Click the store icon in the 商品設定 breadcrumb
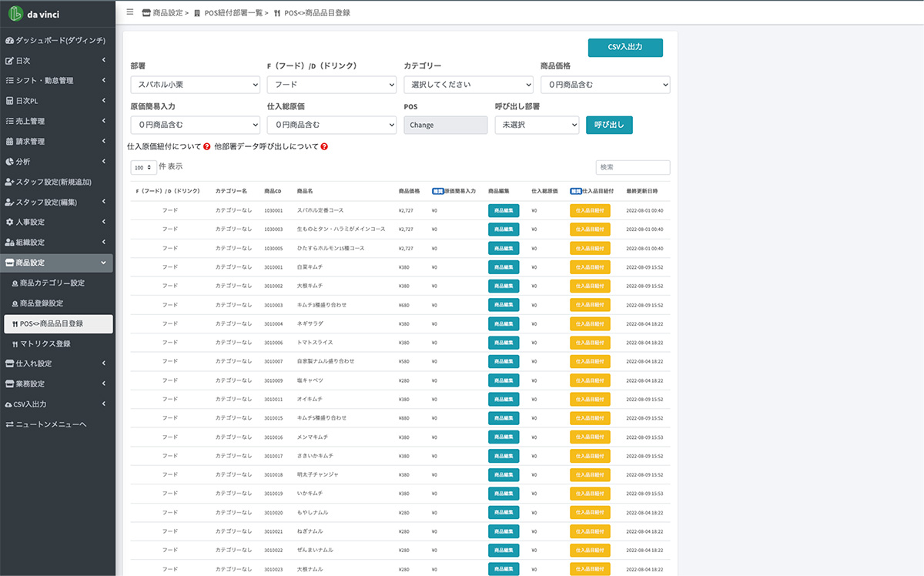The height and width of the screenshot is (576, 924). [x=147, y=12]
